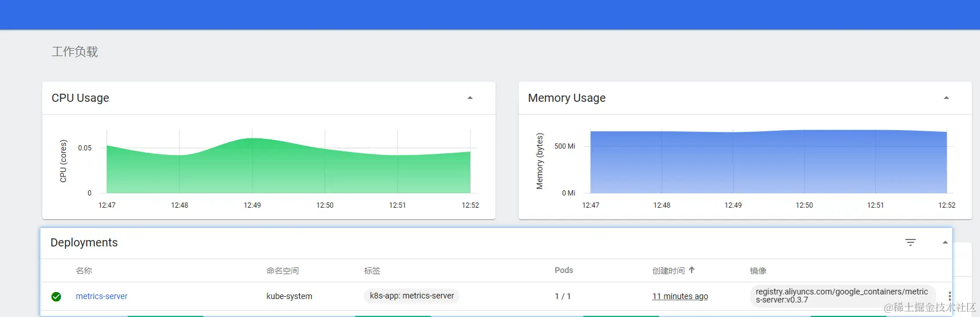Click the CPU chart peak at 12:49

pos(252,139)
